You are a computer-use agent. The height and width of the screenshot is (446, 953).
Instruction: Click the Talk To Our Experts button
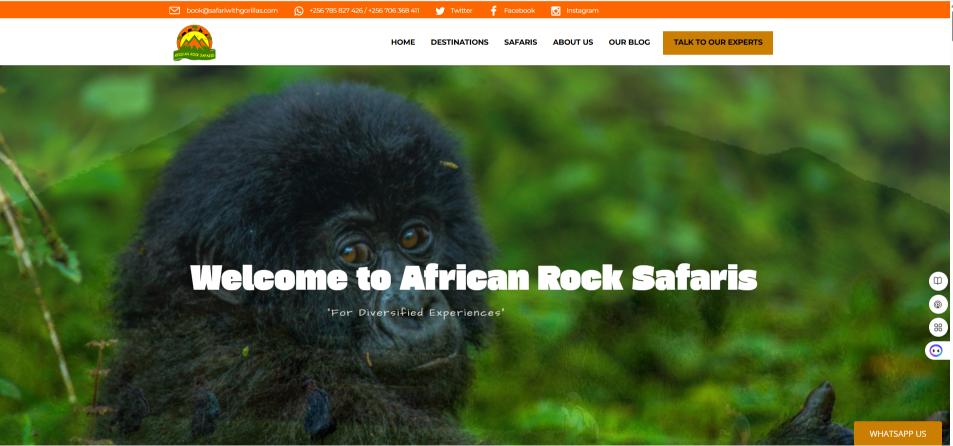pyautogui.click(x=718, y=43)
